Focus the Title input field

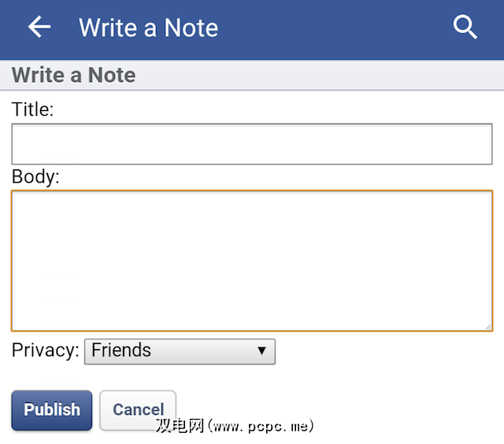pyautogui.click(x=252, y=144)
